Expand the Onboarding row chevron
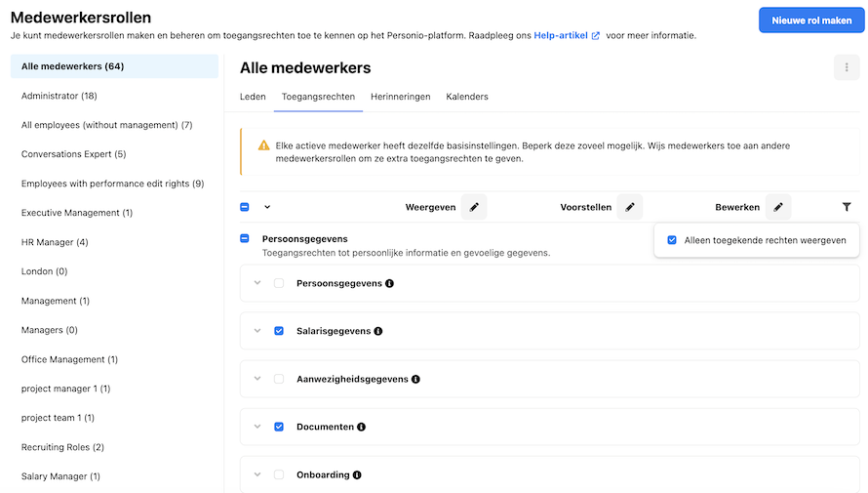 257,474
